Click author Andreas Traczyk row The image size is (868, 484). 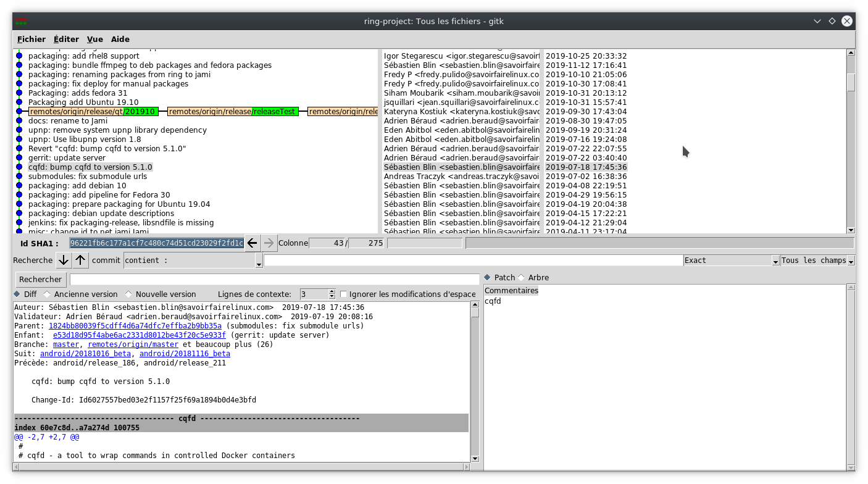tap(461, 177)
